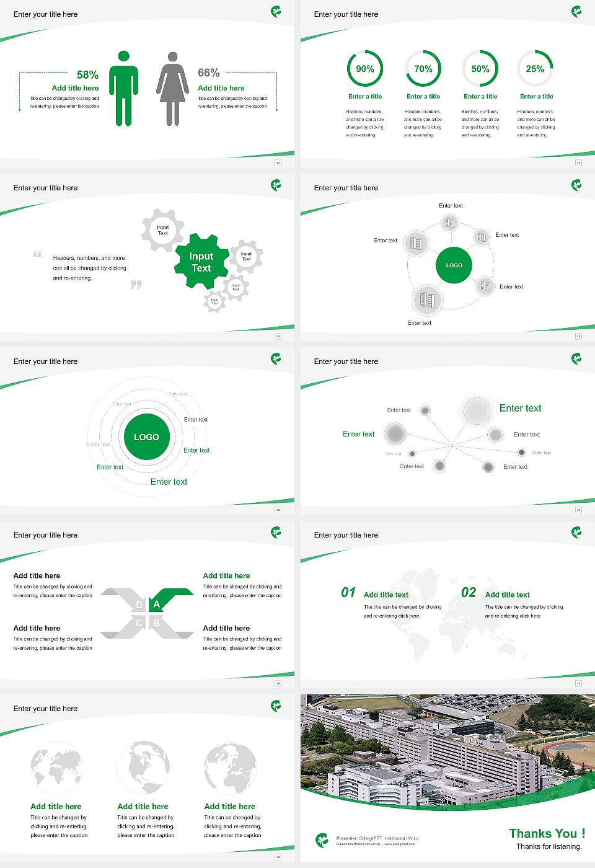This screenshot has height=868, width=595.
Task: Click the gray Input Text gear above the green gear
Action: [x=162, y=230]
